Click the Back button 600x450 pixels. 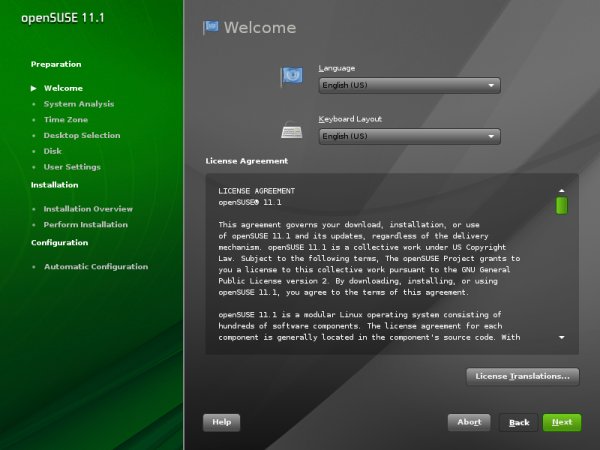point(519,422)
